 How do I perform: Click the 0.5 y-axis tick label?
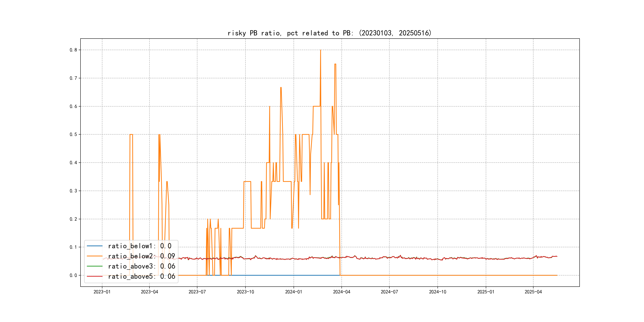tap(73, 135)
